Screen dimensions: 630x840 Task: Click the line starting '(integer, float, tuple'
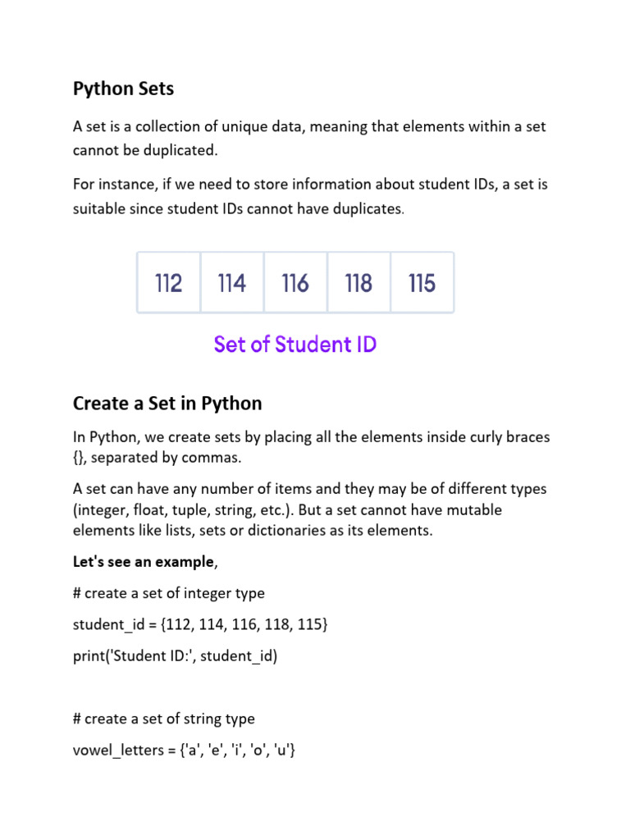[287, 510]
